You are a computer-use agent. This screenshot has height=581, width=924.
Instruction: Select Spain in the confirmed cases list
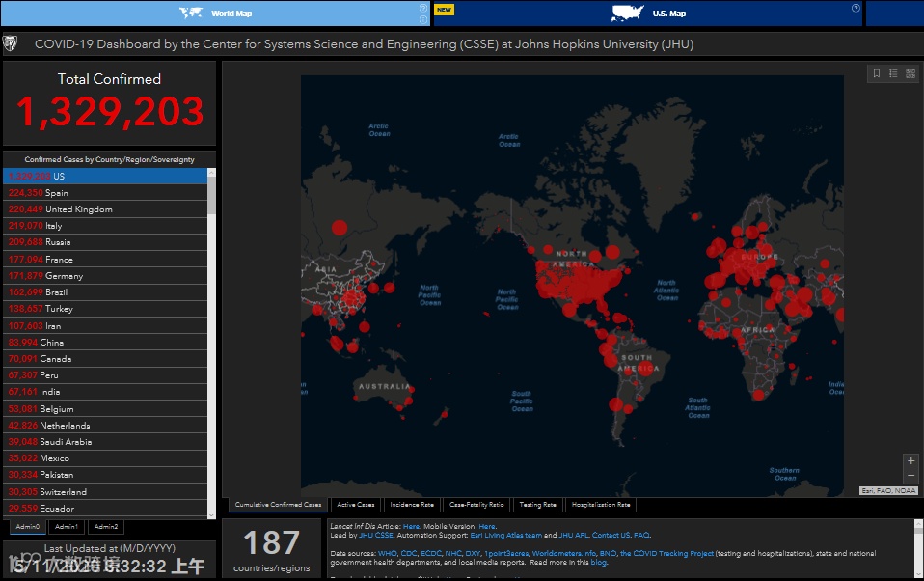tap(105, 193)
